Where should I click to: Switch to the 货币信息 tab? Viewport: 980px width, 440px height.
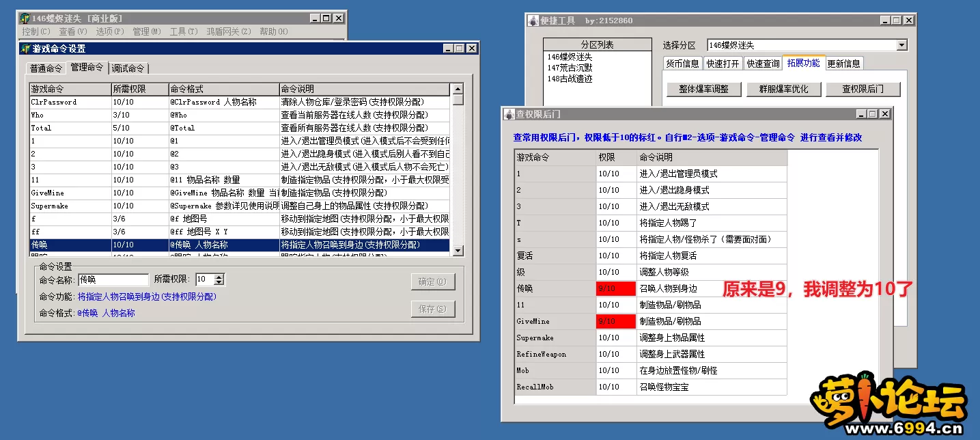[x=683, y=64]
